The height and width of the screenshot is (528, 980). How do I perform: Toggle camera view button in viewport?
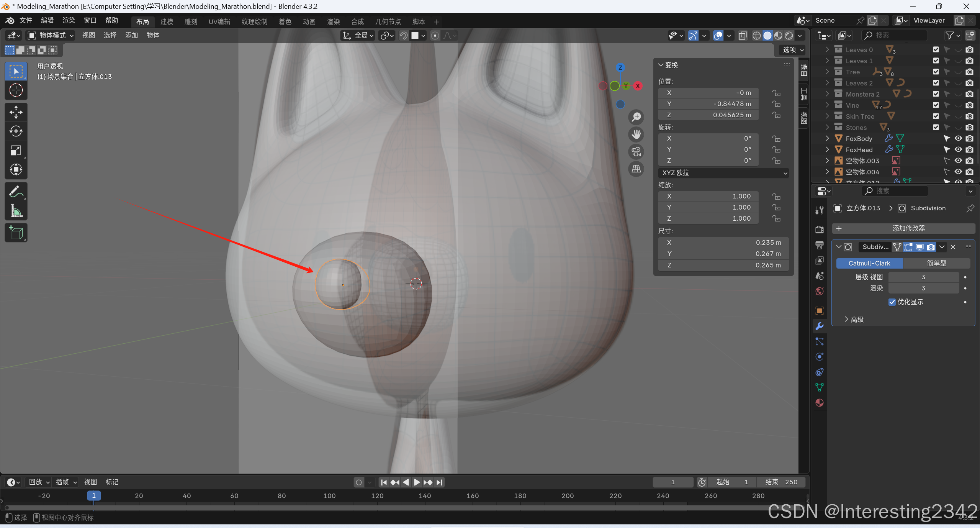tap(636, 152)
